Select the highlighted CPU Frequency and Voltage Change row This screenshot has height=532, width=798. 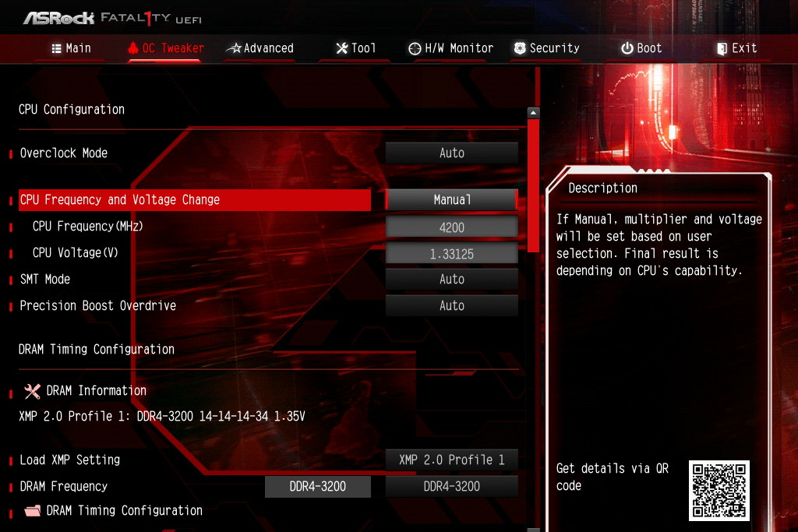[194, 200]
